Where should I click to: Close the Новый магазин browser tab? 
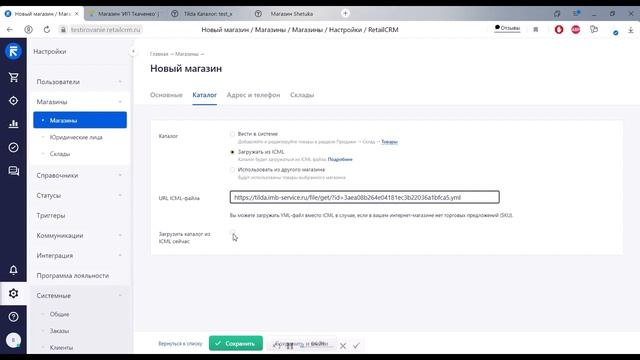pos(76,13)
